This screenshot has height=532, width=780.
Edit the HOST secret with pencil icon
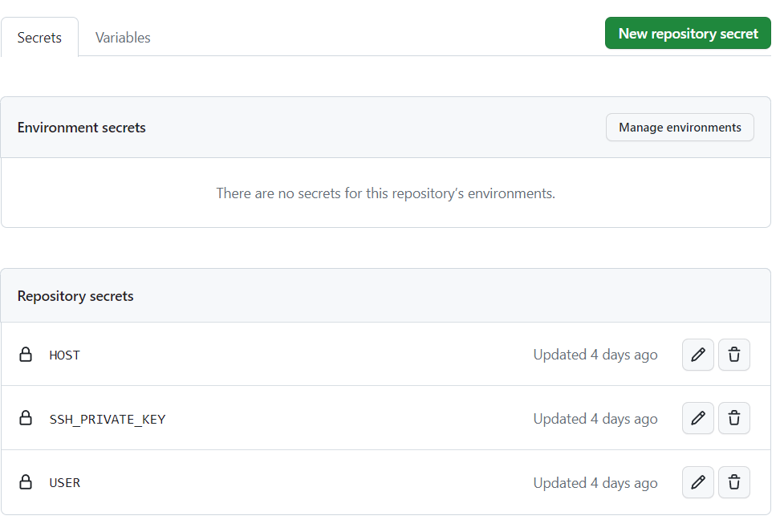(697, 355)
